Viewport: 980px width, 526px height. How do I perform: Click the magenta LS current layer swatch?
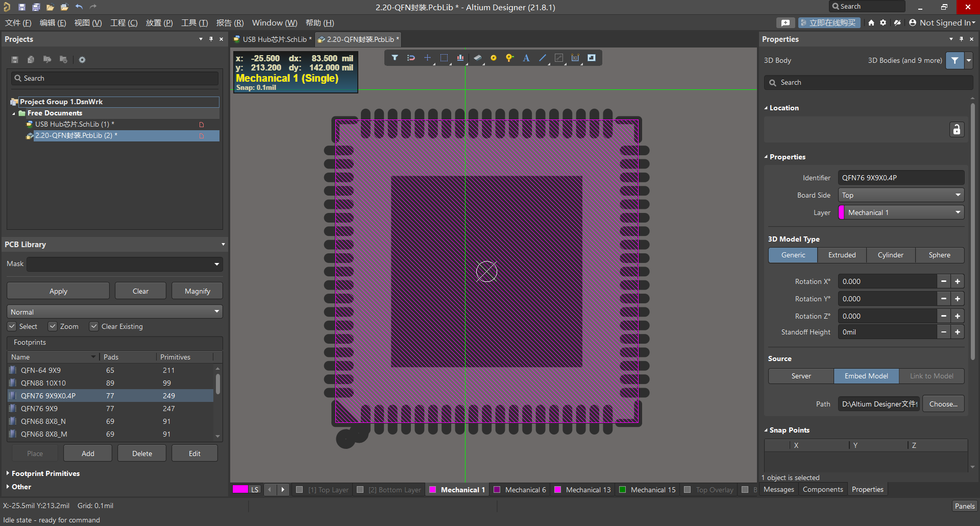[x=240, y=489]
